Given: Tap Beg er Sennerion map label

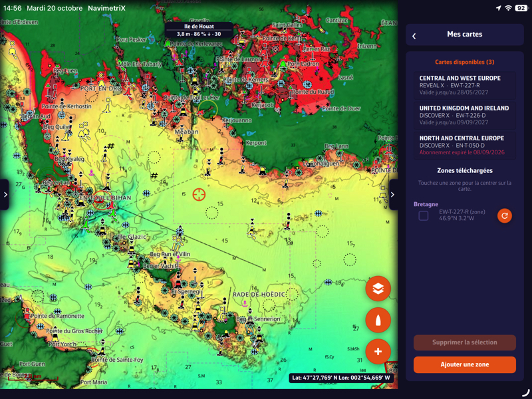Looking at the screenshot, I should coord(258,319).
